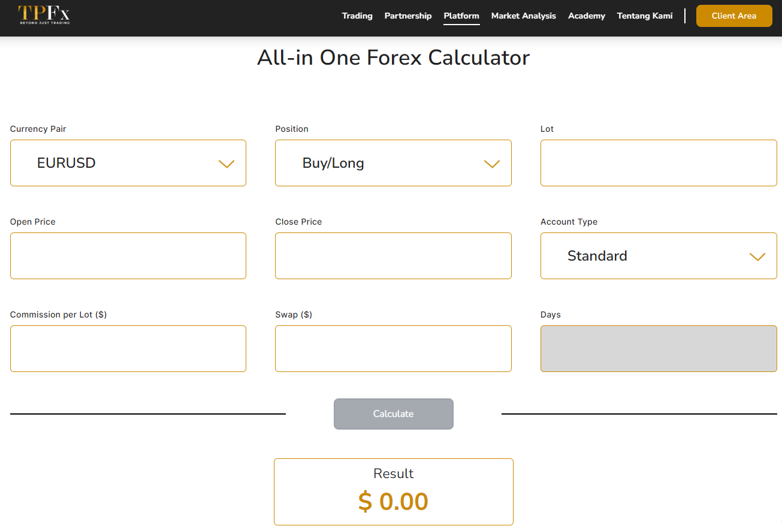Open the Partnership menu
Image resolution: width=782 pixels, height=532 pixels.
(408, 16)
